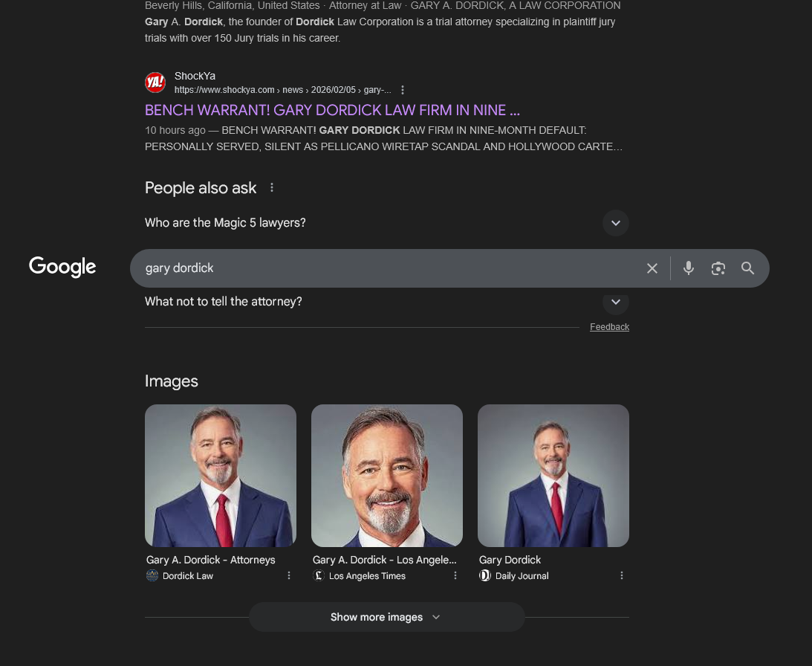The image size is (812, 666).
Task: Open Los Angeles Times image options menu
Action: tap(455, 575)
